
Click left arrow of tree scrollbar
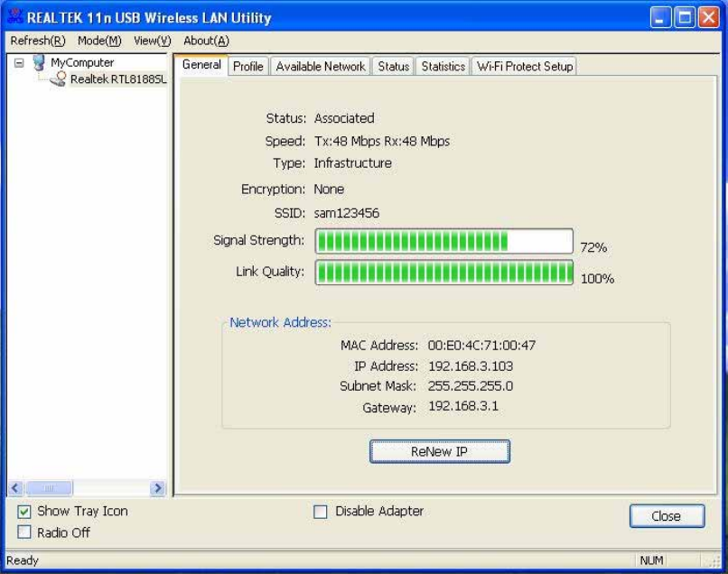coord(15,487)
